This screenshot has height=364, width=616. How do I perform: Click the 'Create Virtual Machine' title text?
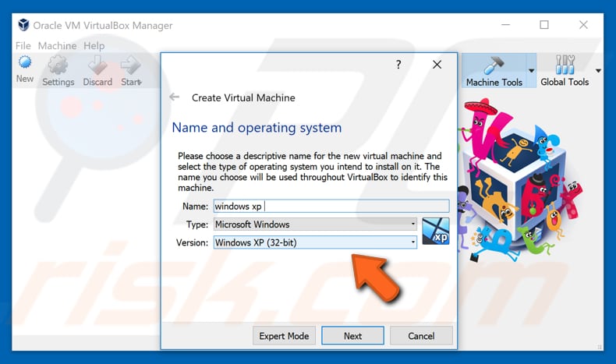pos(243,97)
